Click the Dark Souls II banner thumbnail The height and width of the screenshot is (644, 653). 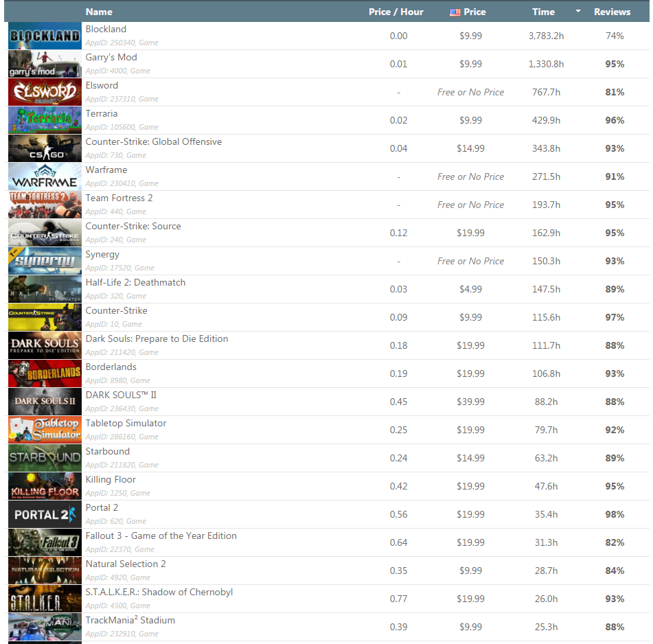point(45,402)
